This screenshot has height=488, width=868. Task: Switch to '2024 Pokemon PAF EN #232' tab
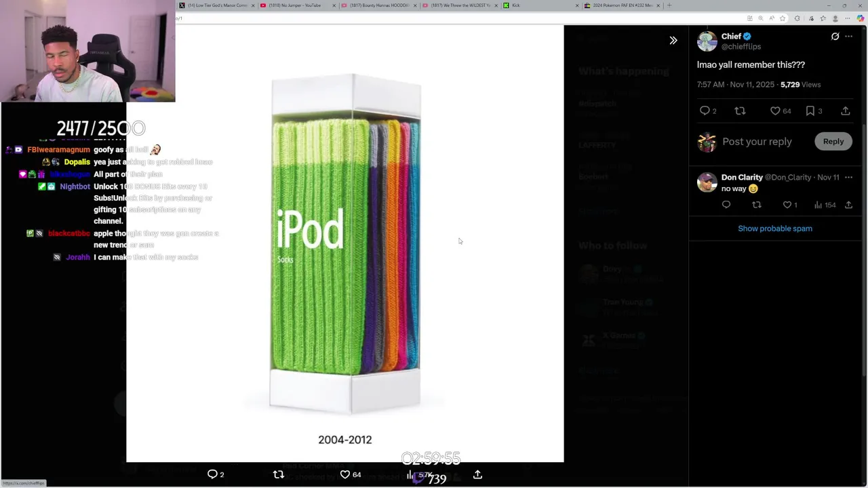623,5
